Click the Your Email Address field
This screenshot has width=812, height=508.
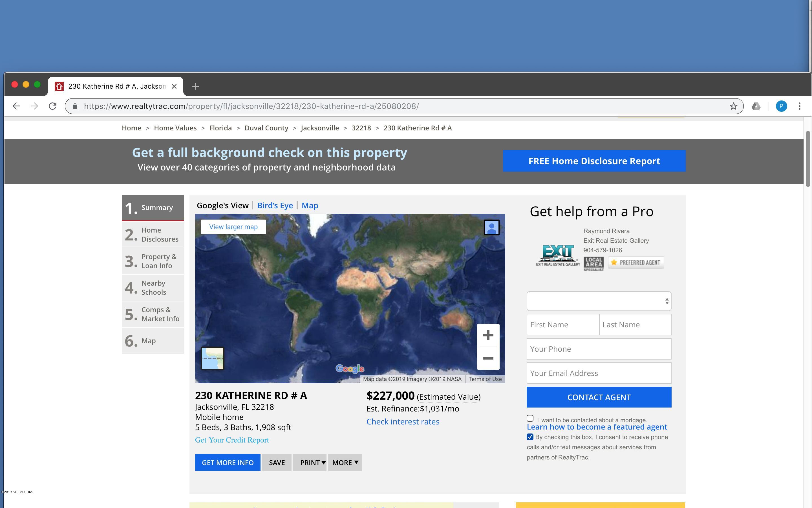[x=599, y=373]
